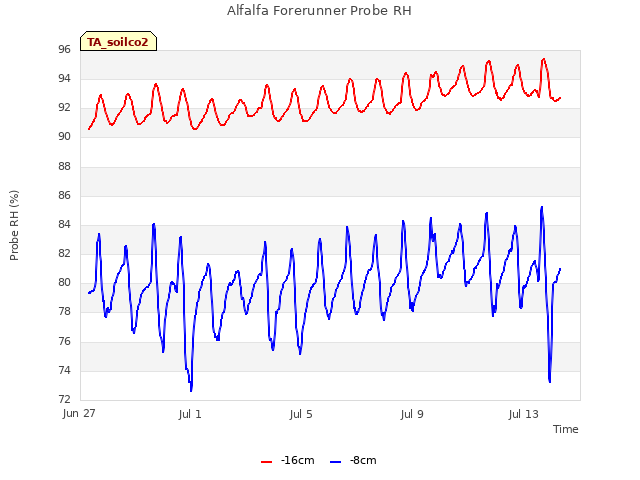The image size is (640, 480).
Task: Click the 84 y-axis tick label
Action: coord(64,224)
